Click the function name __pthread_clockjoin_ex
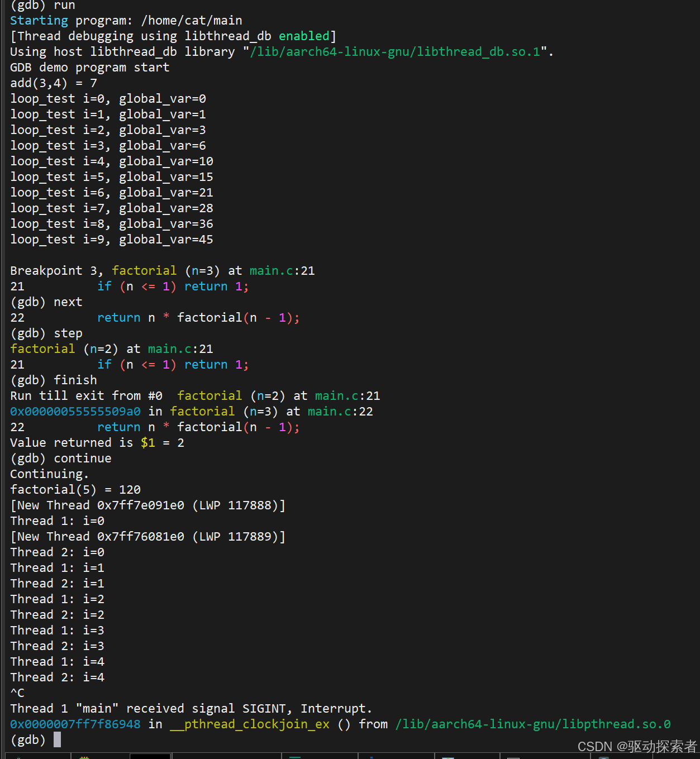The image size is (700, 759). (250, 724)
